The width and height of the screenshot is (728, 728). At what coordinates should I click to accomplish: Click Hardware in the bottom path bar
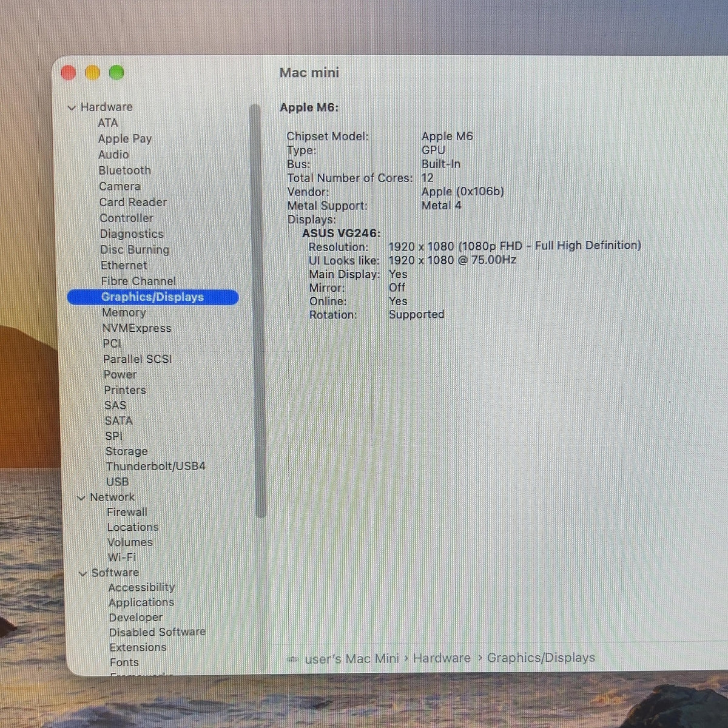pyautogui.click(x=442, y=658)
